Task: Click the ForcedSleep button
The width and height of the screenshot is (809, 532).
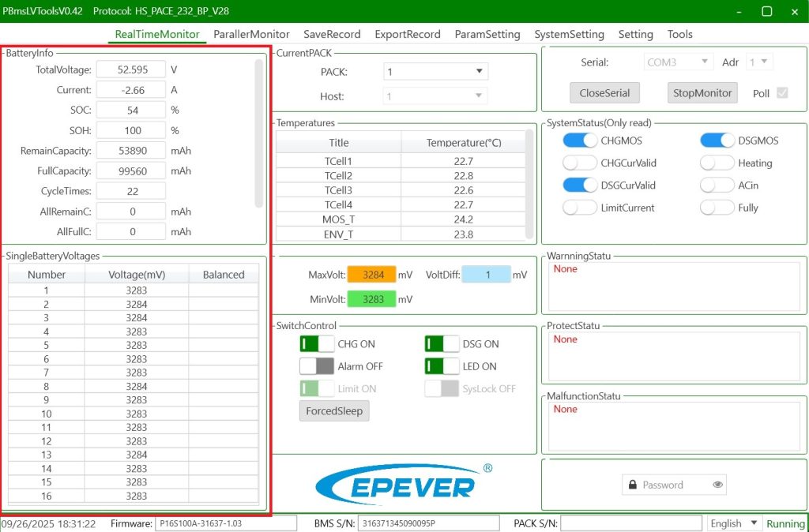Action: point(333,411)
